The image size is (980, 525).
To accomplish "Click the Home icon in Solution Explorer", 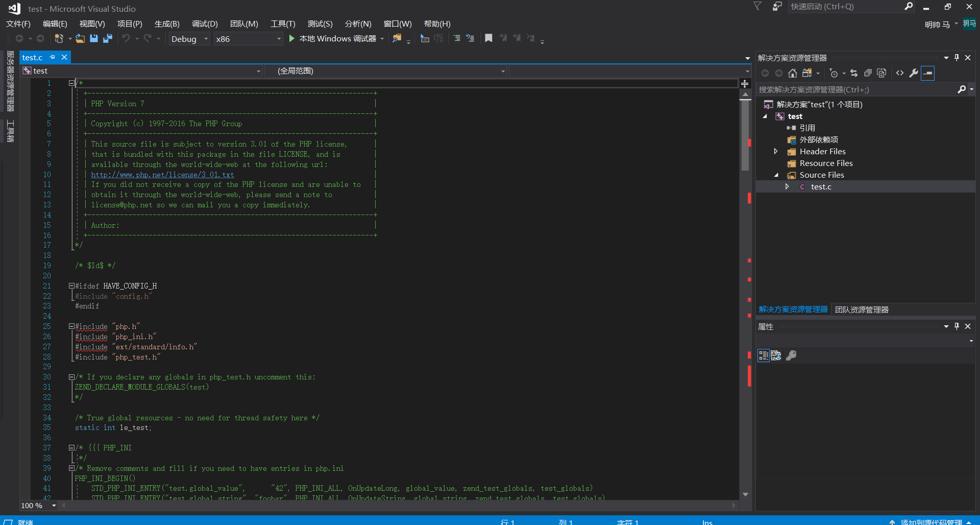I will click(793, 73).
